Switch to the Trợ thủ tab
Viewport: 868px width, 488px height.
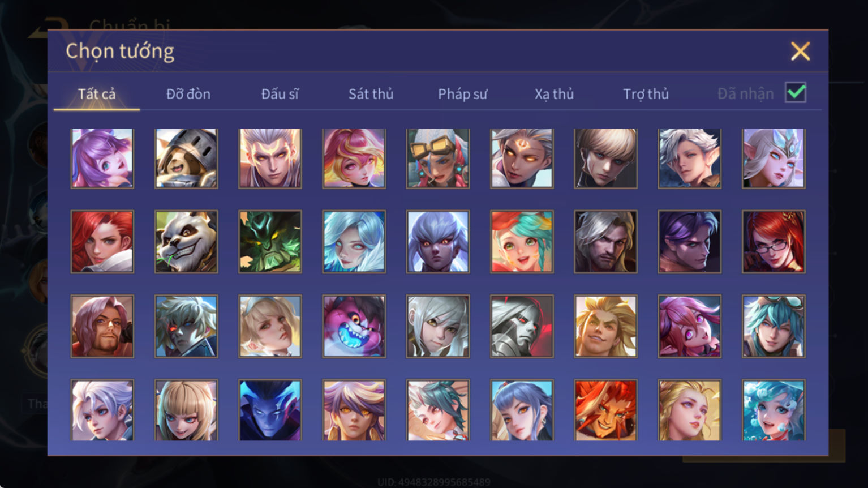646,94
